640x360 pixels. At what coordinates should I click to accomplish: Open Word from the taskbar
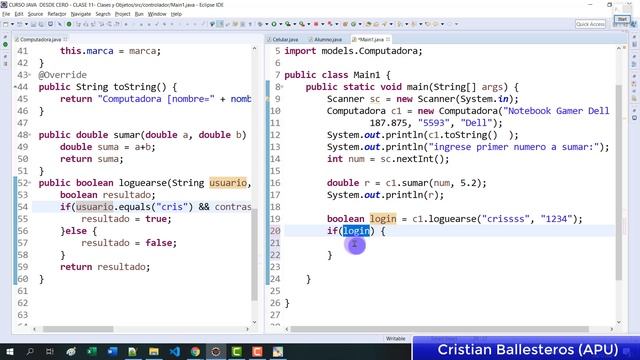pos(113,351)
